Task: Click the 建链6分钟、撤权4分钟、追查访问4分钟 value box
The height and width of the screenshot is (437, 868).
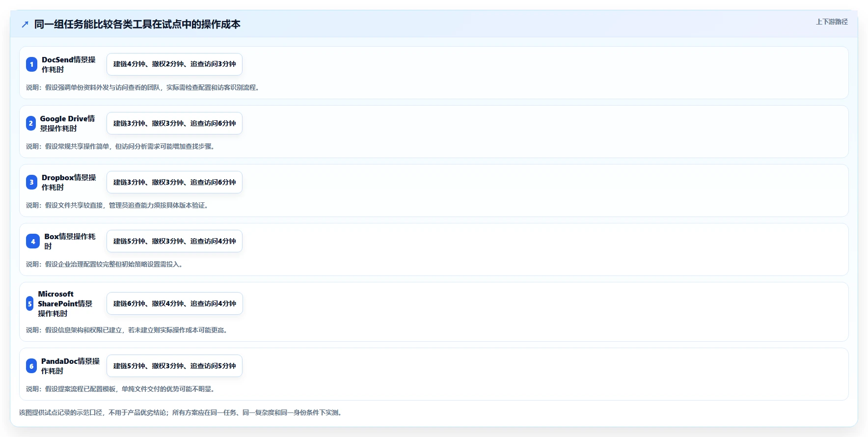Action: (175, 303)
